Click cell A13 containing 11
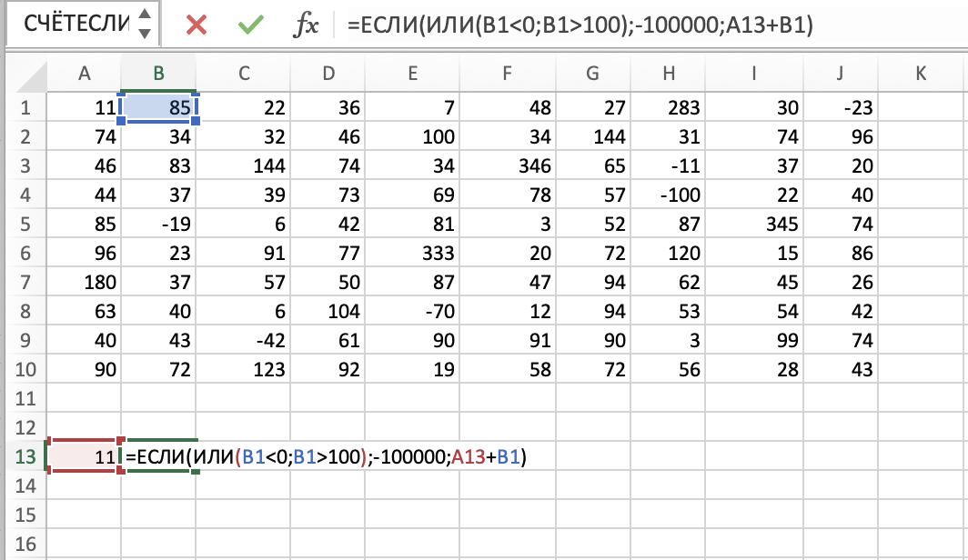The width and height of the screenshot is (968, 560). [x=84, y=456]
